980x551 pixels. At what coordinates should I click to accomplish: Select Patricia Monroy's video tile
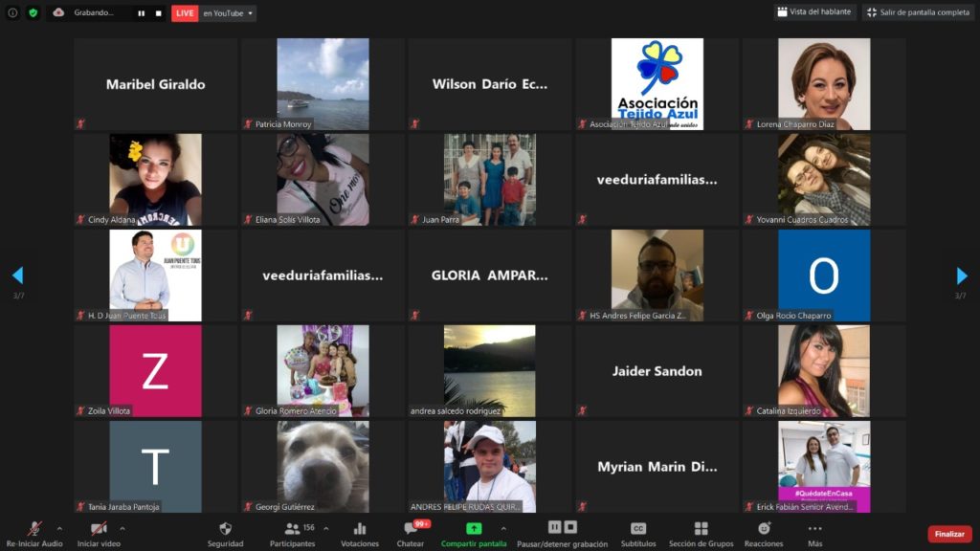tap(323, 84)
